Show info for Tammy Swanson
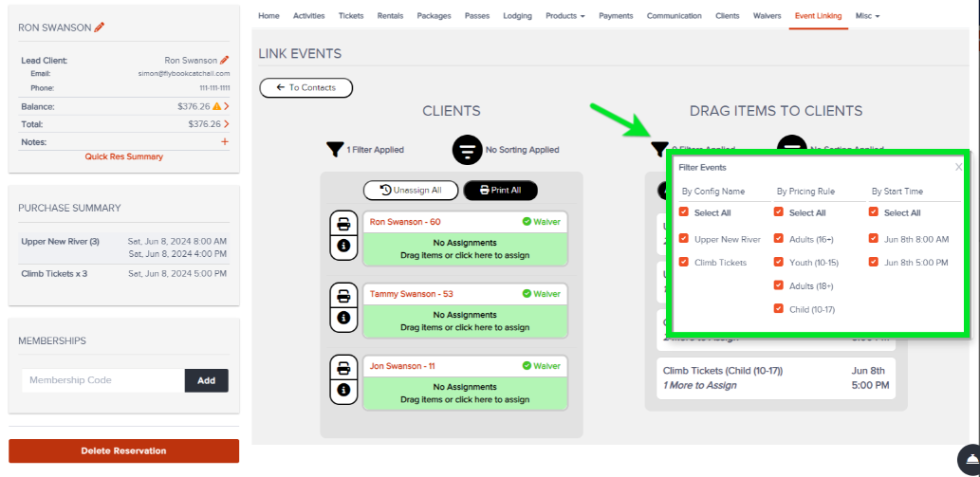The height and width of the screenshot is (477, 980). (x=343, y=319)
